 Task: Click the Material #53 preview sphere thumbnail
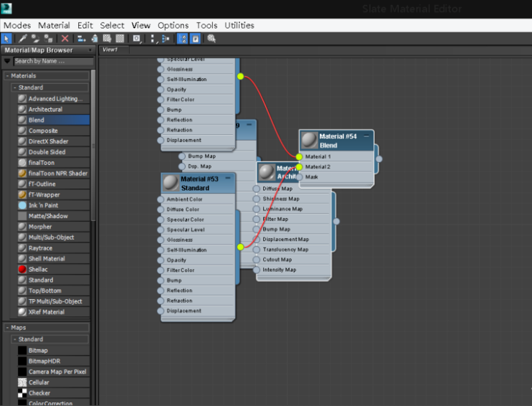pos(171,183)
